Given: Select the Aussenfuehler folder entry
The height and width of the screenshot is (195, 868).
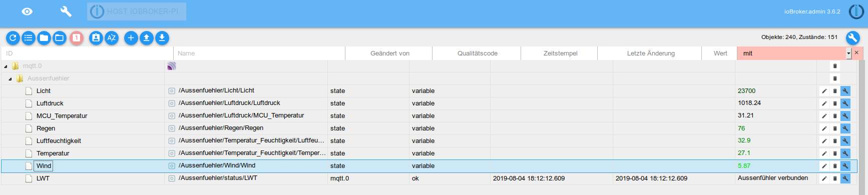Looking at the screenshot, I should click(48, 78).
